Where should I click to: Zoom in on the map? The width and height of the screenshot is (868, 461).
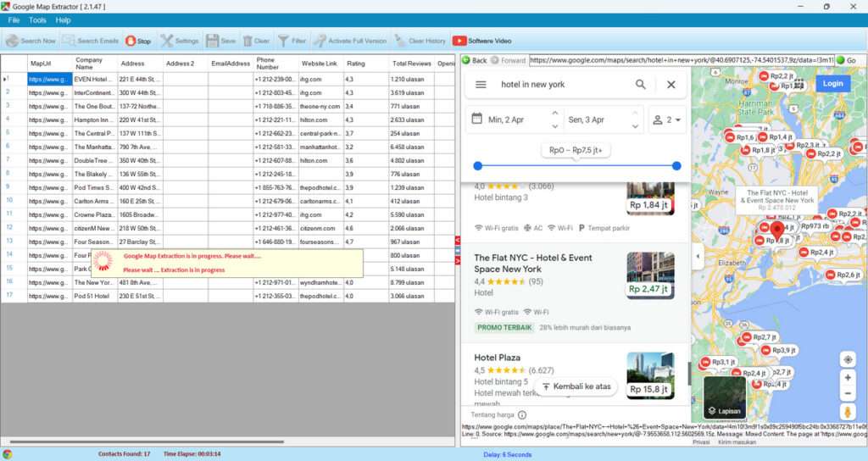point(848,378)
